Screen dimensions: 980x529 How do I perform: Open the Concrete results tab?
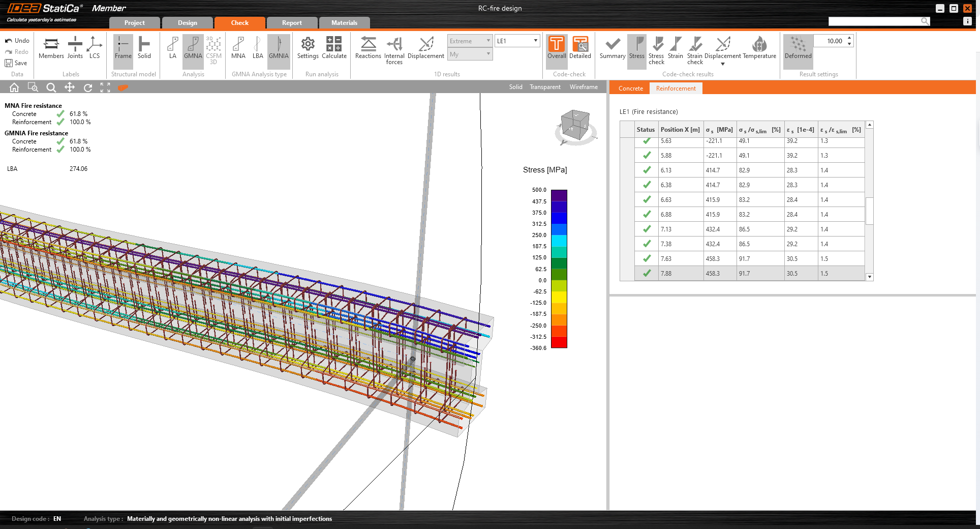630,88
